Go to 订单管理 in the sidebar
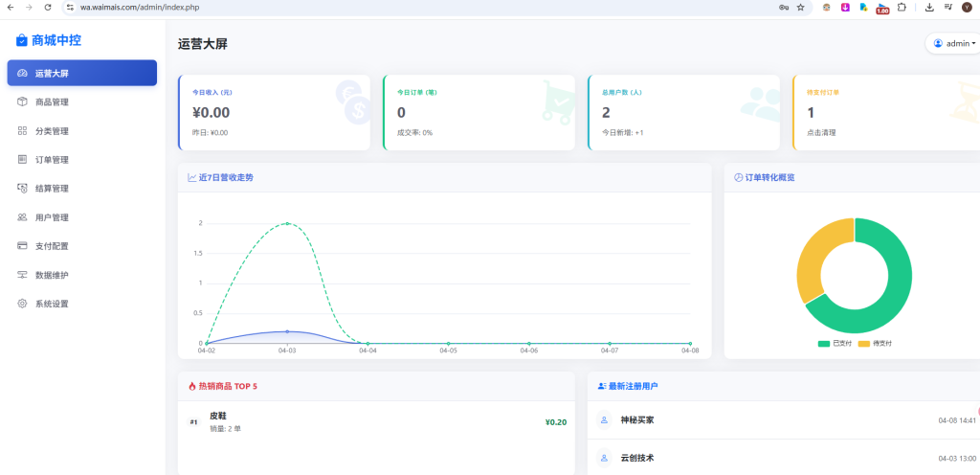Viewport: 980px width, 475px height. click(51, 160)
